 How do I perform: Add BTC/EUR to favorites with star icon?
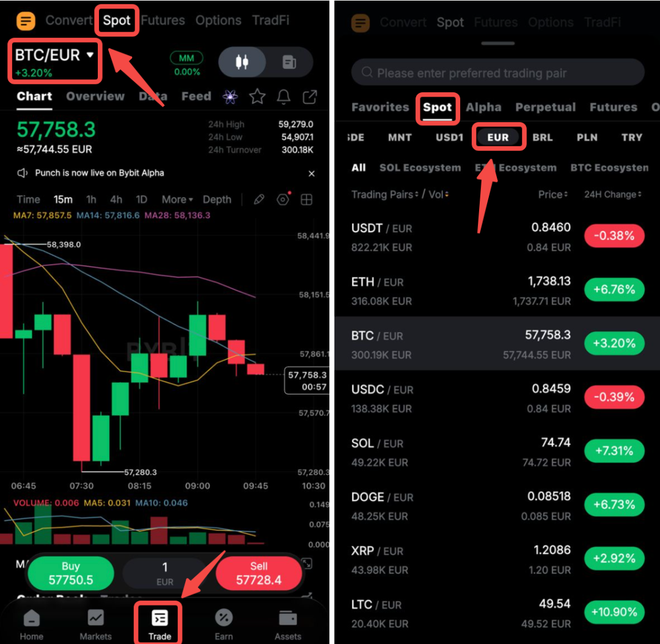[x=257, y=97]
